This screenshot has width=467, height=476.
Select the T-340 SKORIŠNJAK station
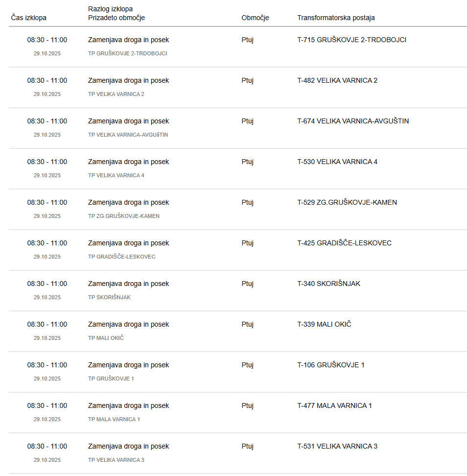(328, 284)
